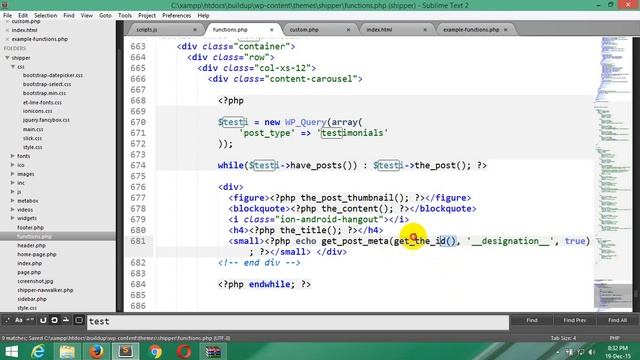This screenshot has height=360, width=640.
Task: Close index.html in open files sidebar
Action: pyautogui.click(x=7, y=30)
